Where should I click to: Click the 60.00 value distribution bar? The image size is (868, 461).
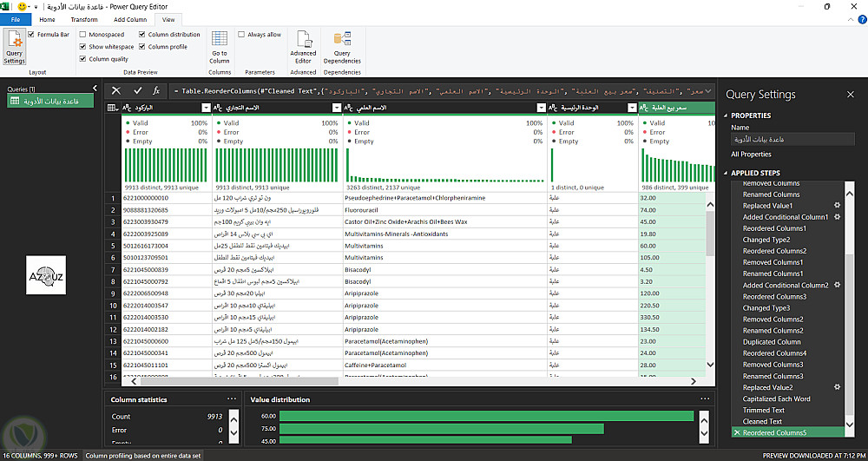[486, 416]
